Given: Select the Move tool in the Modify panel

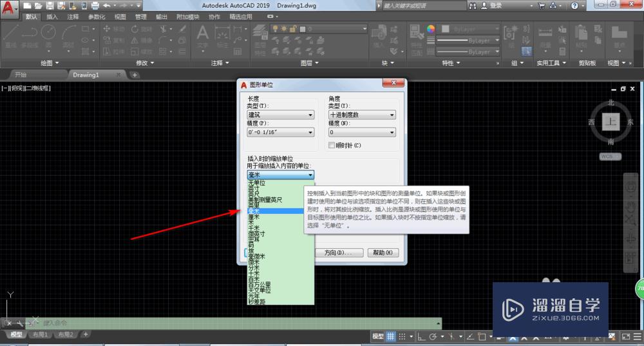Looking at the screenshot, I should [x=113, y=29].
